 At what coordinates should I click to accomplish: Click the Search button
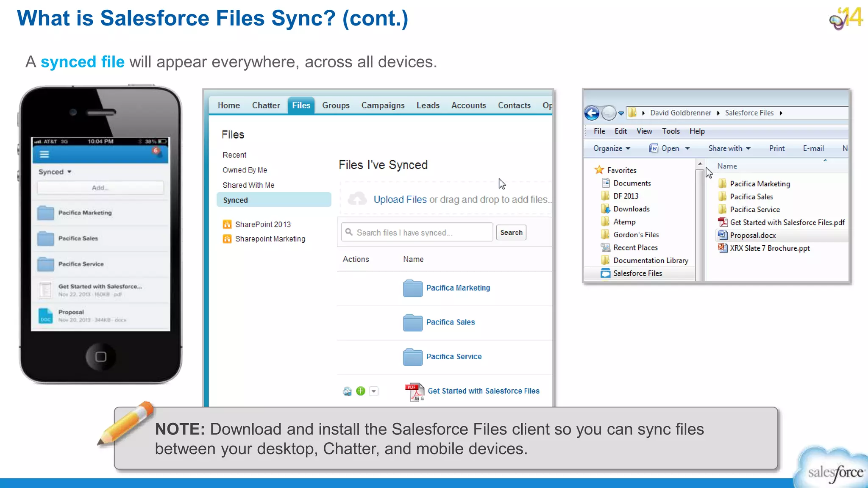(x=511, y=233)
